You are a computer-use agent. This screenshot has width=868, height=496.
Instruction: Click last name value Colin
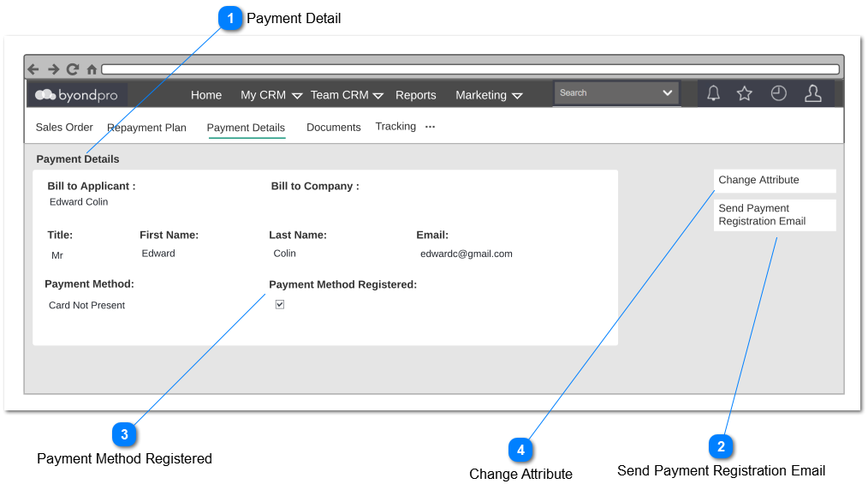pyautogui.click(x=284, y=254)
